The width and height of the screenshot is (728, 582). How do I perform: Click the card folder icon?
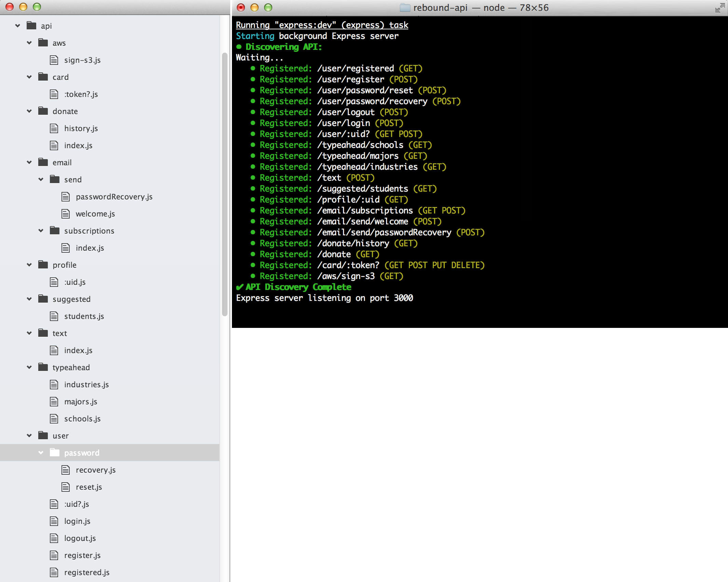tap(43, 77)
